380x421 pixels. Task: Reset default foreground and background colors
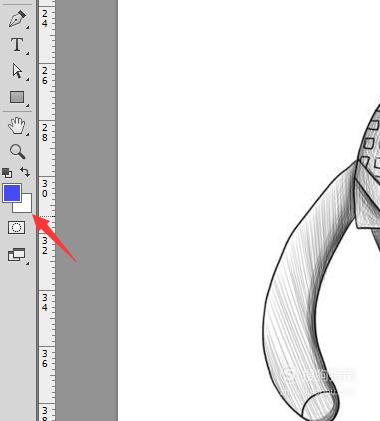7,173
